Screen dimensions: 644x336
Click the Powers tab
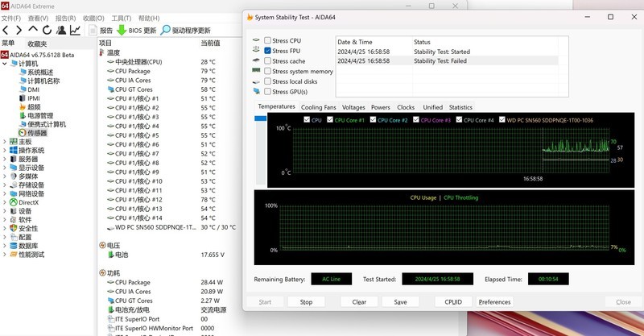(380, 107)
